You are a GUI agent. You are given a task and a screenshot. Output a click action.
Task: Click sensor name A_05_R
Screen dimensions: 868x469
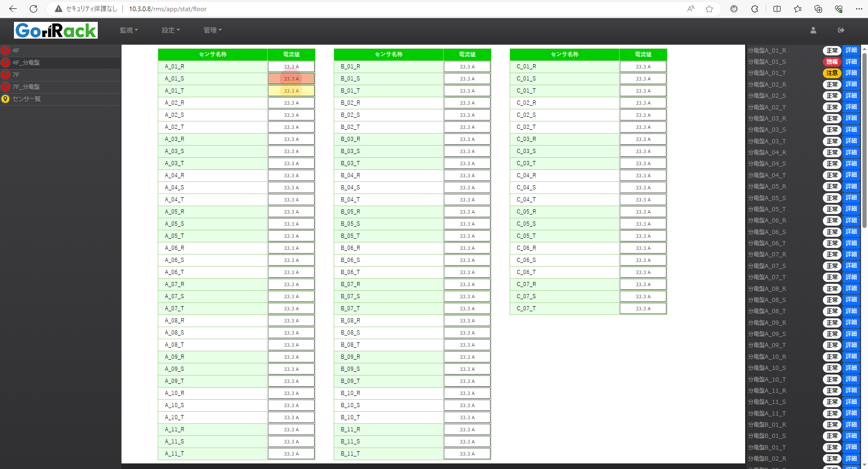coord(175,212)
